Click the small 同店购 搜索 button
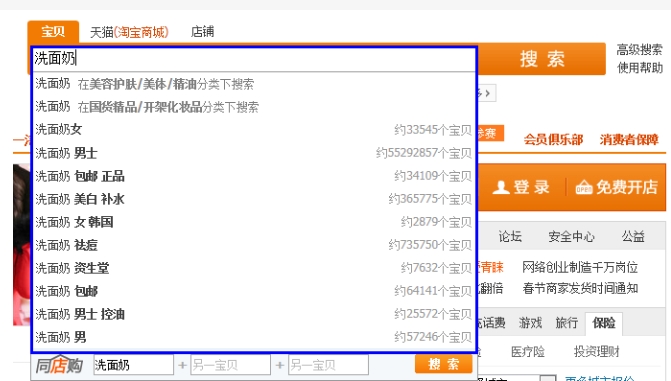Image resolution: width=671 pixels, height=381 pixels. pos(444,364)
